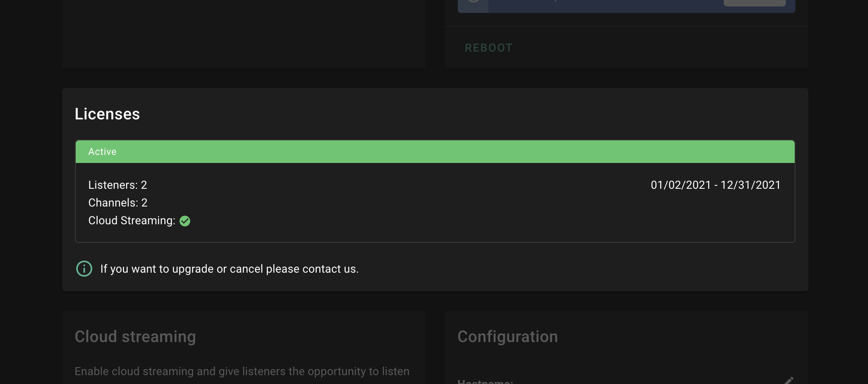Click the Cloud streaming panel heading
Screen dimensions: 868x384
pos(135,336)
